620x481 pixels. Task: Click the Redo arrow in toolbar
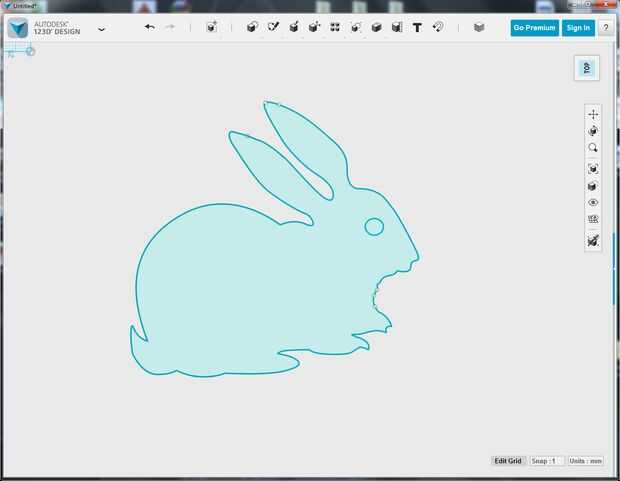point(169,27)
